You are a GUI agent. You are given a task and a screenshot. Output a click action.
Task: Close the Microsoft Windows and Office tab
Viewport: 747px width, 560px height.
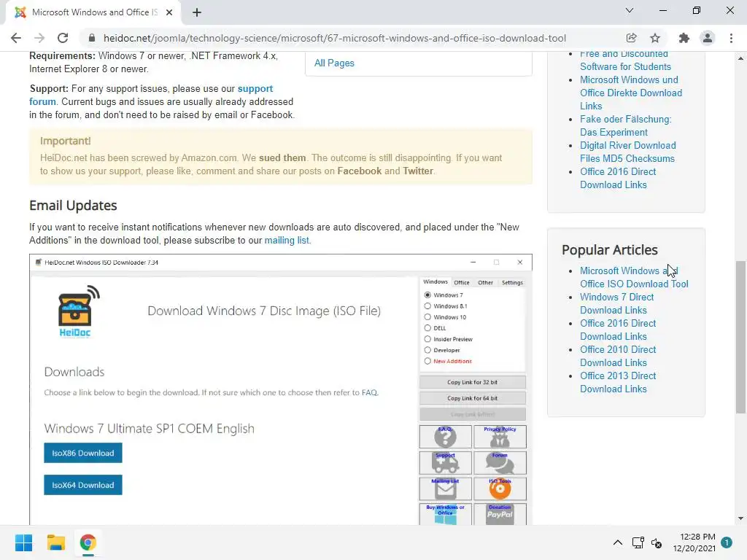[x=169, y=12]
